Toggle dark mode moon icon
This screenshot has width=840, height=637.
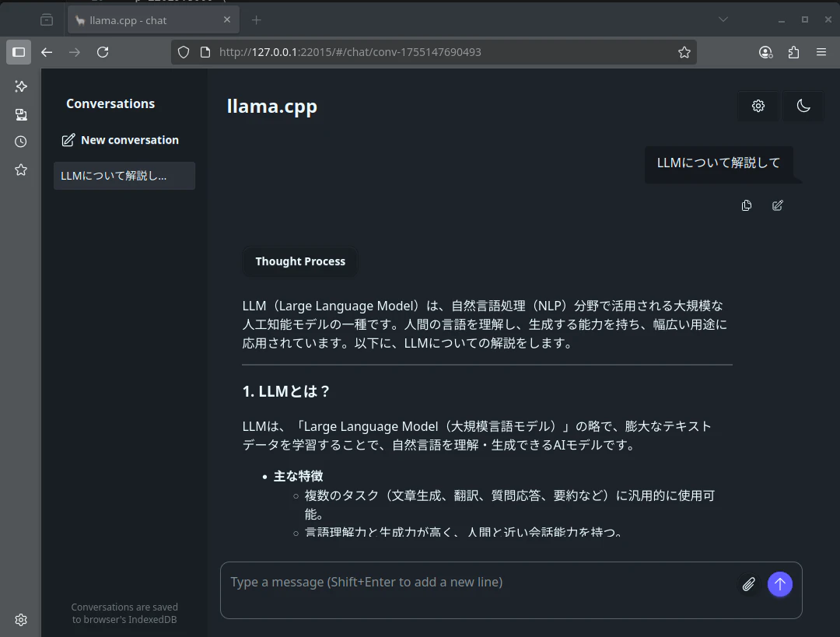803,106
